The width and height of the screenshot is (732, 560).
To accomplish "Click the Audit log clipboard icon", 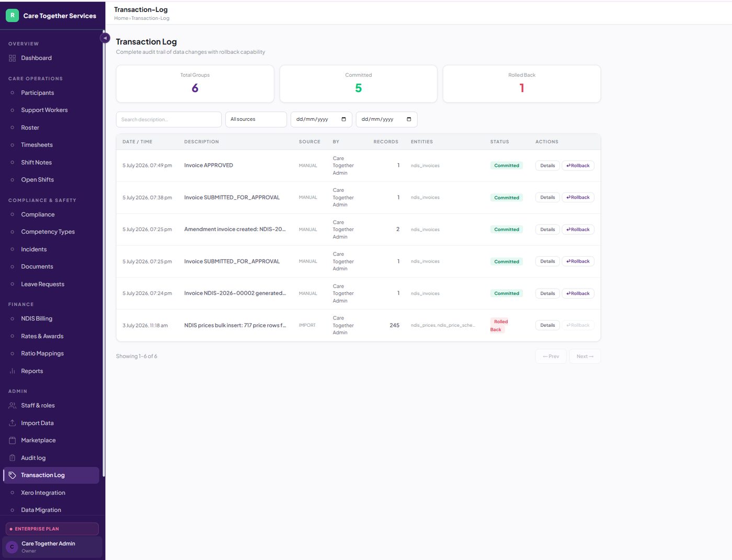I will (13, 458).
